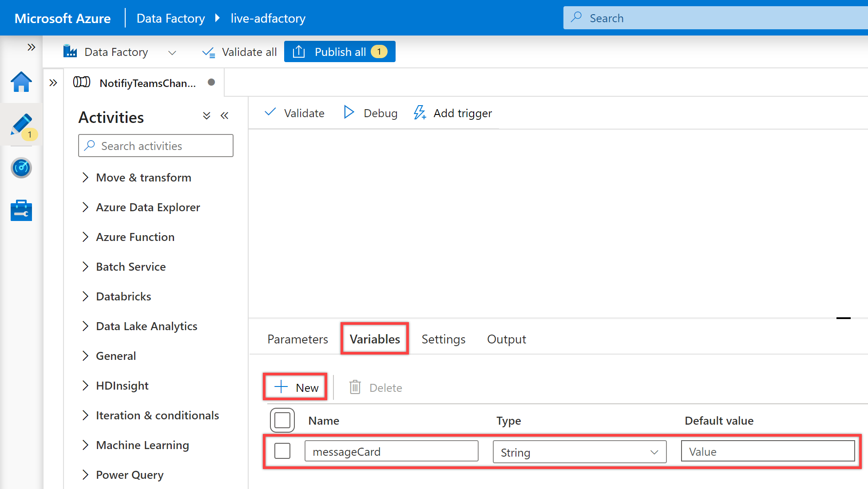Switch to the Variables tab
This screenshot has width=868, height=489.
point(374,339)
